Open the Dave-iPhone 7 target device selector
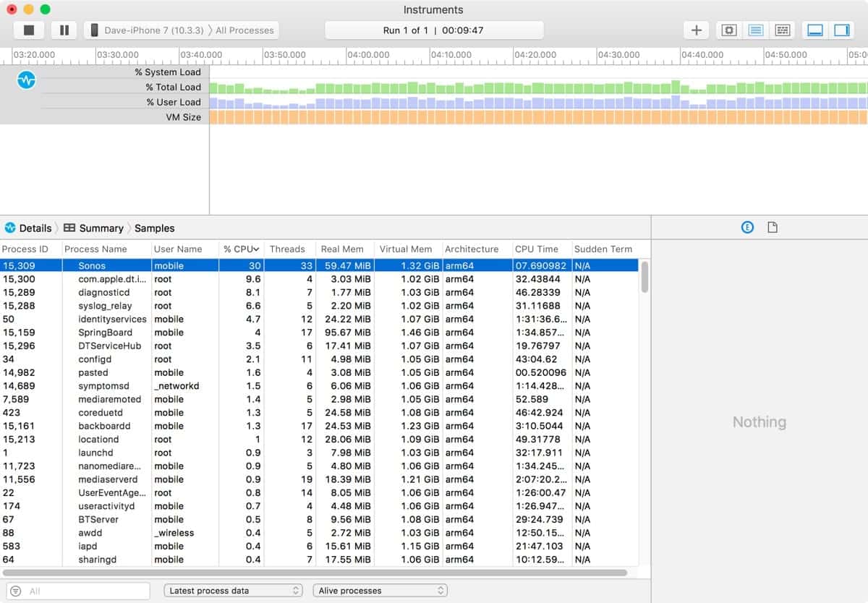This screenshot has width=868, height=603. coord(182,30)
